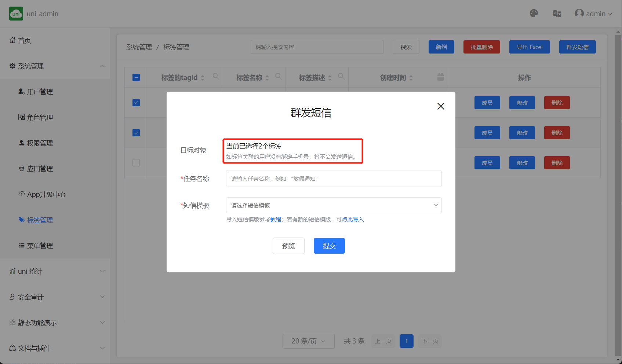Image resolution: width=622 pixels, height=364 pixels.
Task: Open App升级中心 menu item
Action: (x=55, y=194)
